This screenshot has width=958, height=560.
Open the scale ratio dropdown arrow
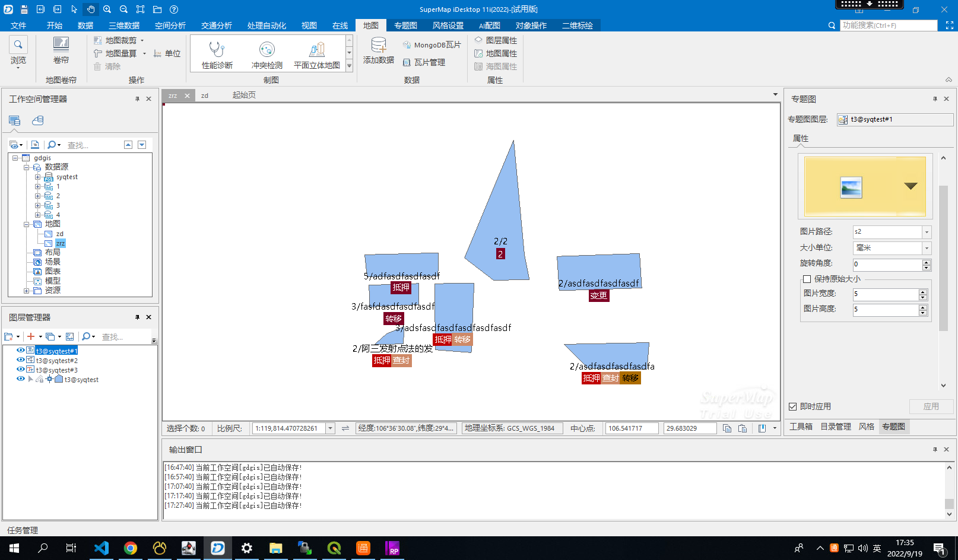(x=330, y=428)
